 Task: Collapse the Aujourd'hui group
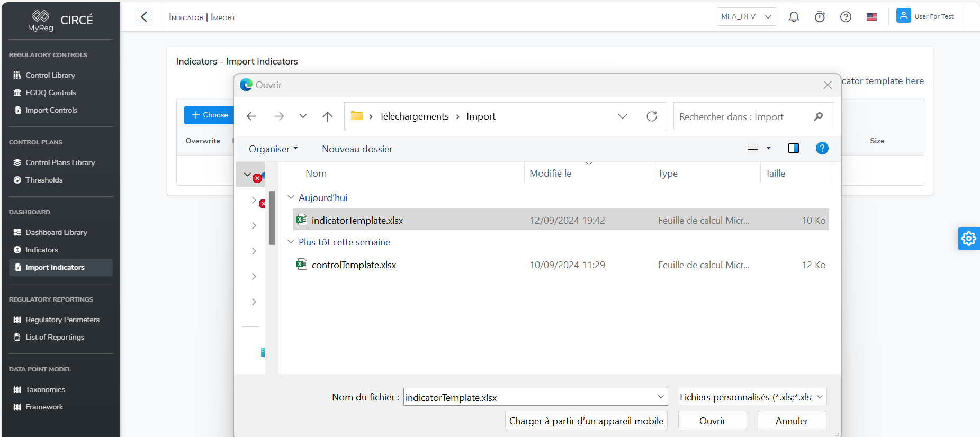pyautogui.click(x=291, y=197)
